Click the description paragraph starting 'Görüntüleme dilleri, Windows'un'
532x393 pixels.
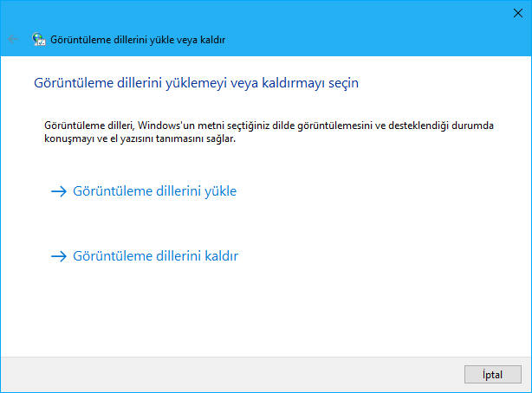pos(269,132)
